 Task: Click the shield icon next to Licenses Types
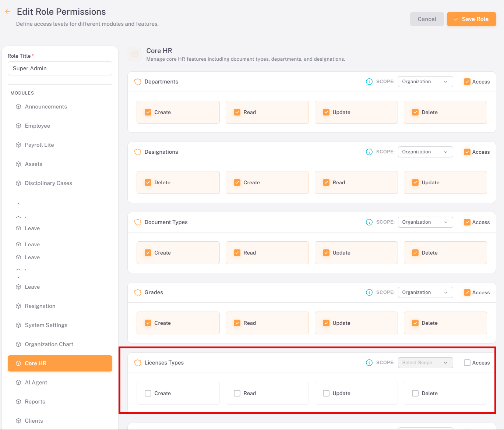coord(138,363)
